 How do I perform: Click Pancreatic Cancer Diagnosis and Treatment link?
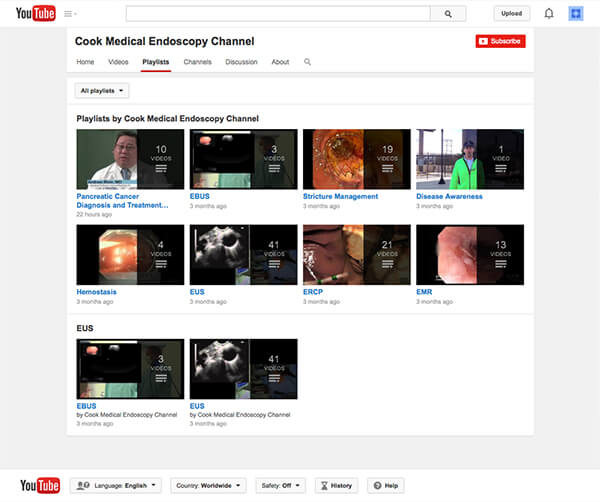122,201
